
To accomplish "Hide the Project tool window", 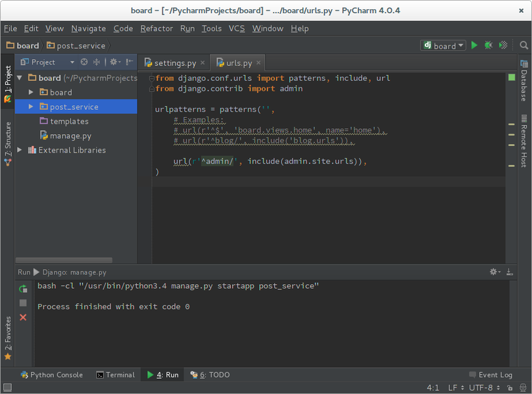I will click(130, 62).
